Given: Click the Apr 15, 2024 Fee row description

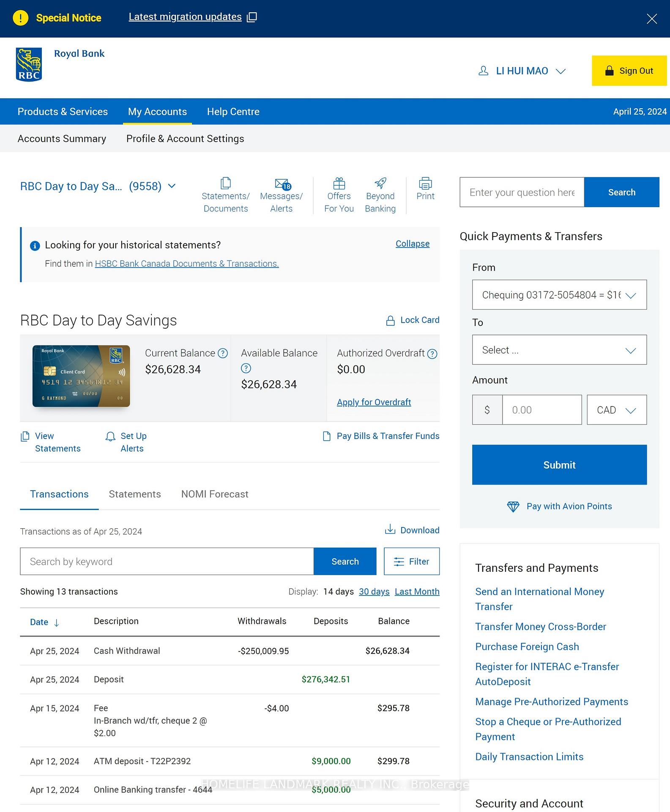Looking at the screenshot, I should 150,720.
